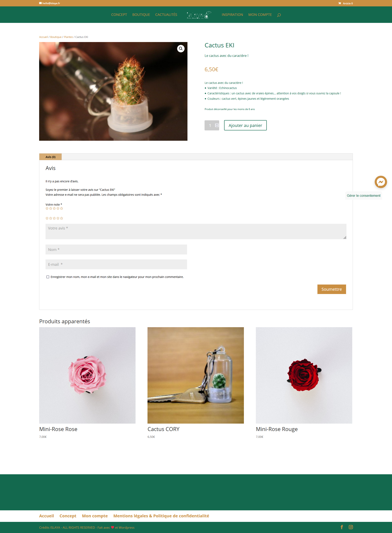Viewport: 392px width, 533px height.
Task: Click the islaya logo in header
Action: tap(199, 15)
